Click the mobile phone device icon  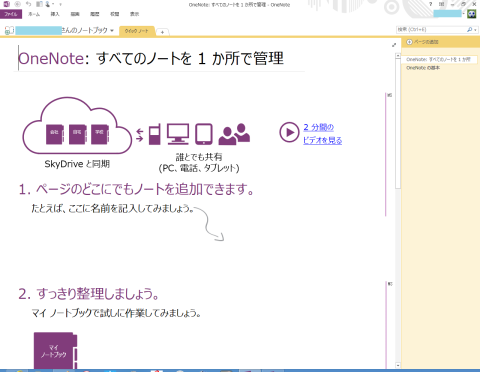pos(154,134)
